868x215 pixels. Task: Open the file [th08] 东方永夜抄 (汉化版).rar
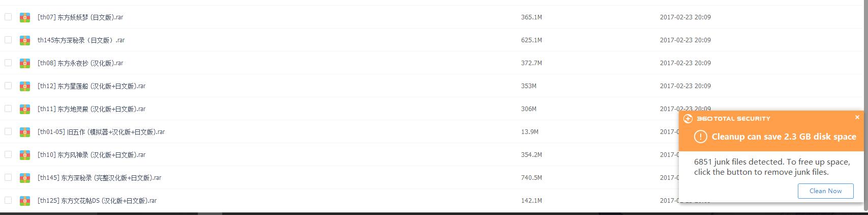(x=80, y=63)
